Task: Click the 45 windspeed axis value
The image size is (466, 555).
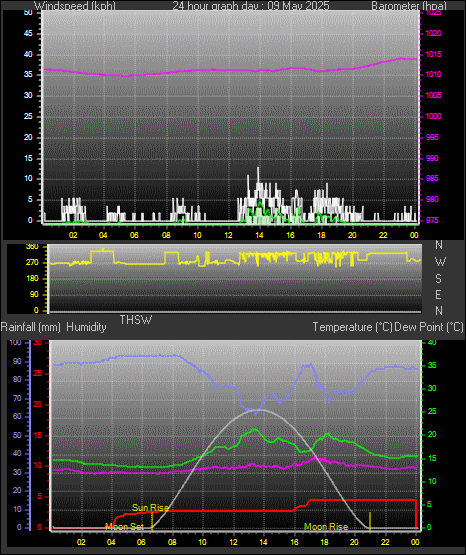Action: [28, 33]
